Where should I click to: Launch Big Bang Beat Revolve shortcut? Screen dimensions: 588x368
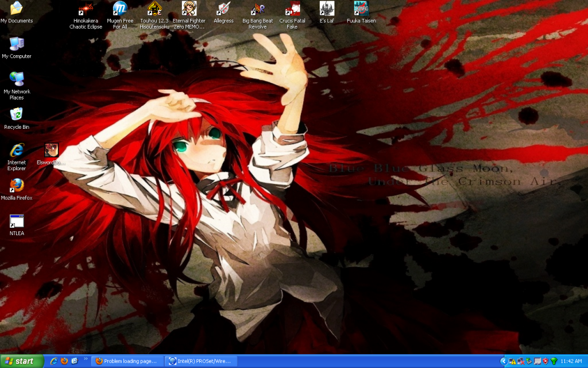click(x=258, y=15)
